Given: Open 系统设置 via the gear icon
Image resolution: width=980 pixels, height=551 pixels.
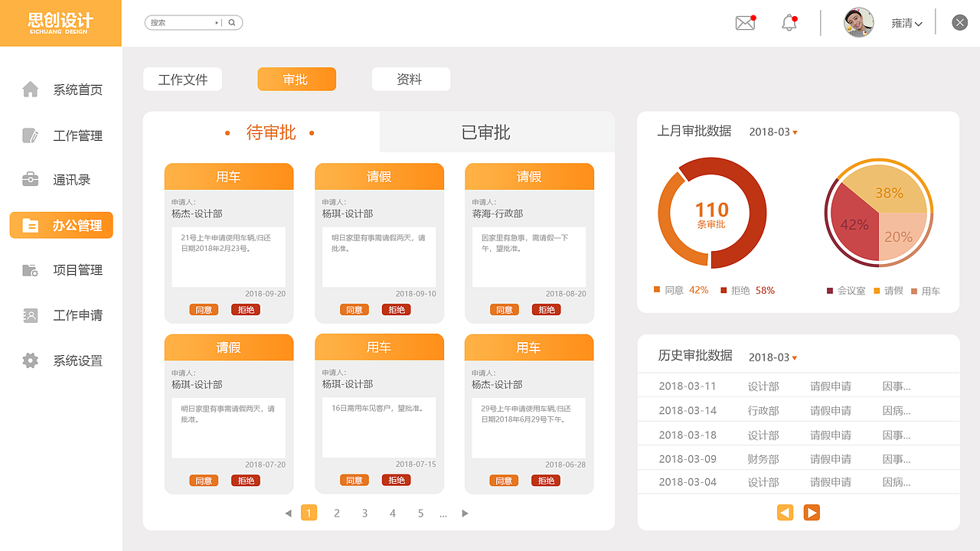Looking at the screenshot, I should point(29,360).
